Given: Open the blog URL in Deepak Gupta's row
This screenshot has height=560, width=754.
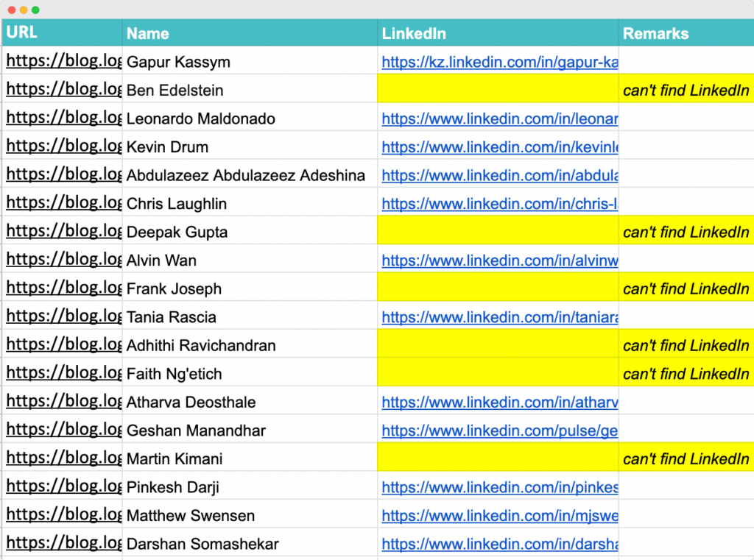Looking at the screenshot, I should 63,231.
